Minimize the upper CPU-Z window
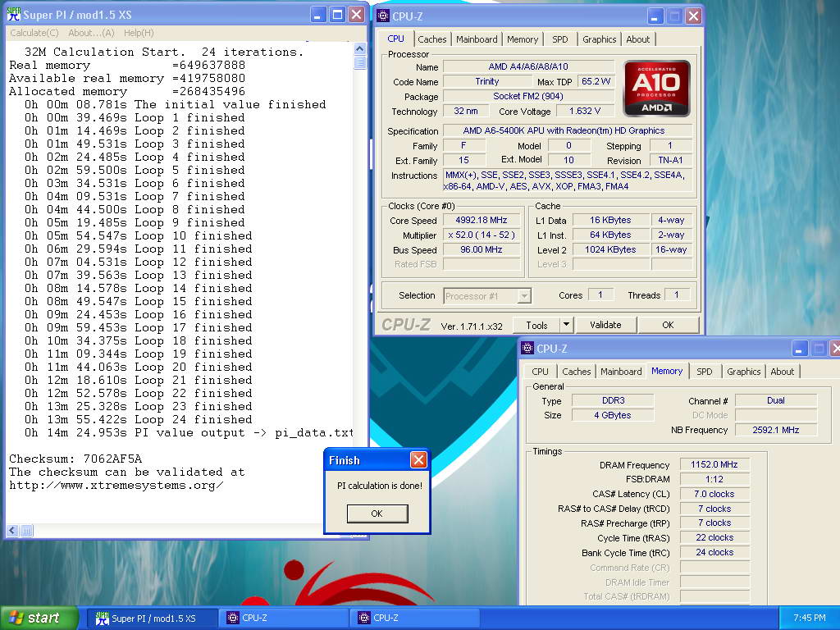The image size is (840, 630). [655, 16]
